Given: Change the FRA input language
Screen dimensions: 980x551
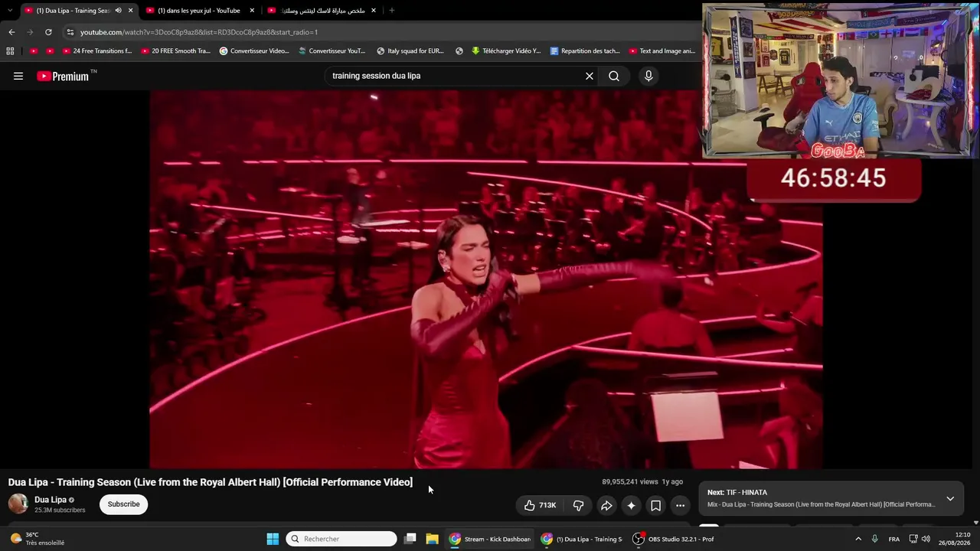Looking at the screenshot, I should pyautogui.click(x=894, y=539).
